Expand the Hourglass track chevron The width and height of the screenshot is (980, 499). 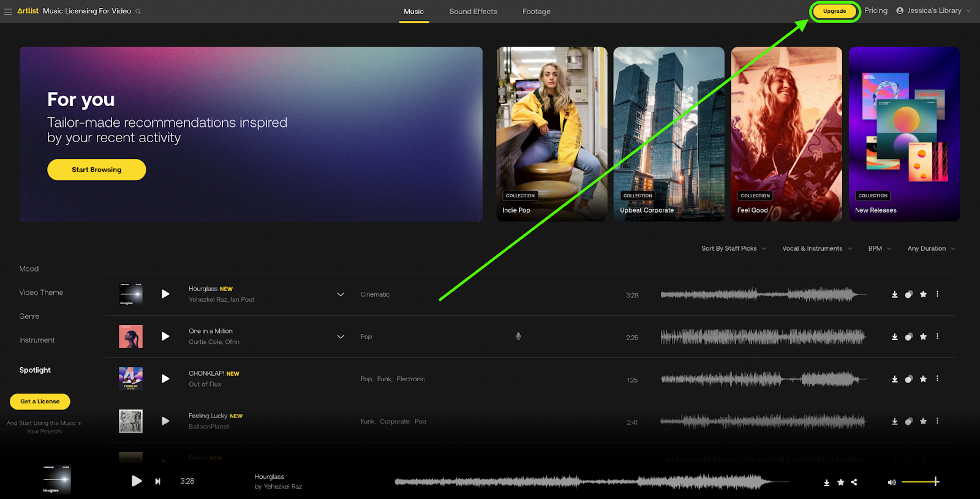point(341,294)
